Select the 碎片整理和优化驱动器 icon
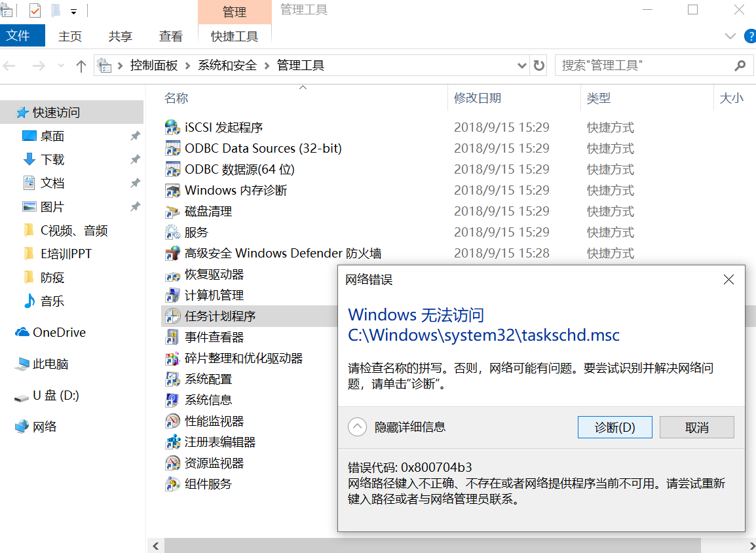This screenshot has width=756, height=553. [x=172, y=358]
